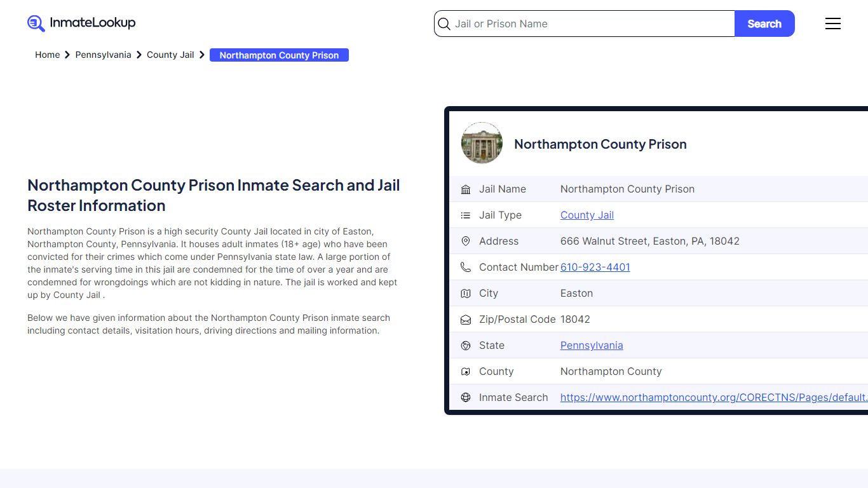Click the Northampton County Prison breadcrumb tab
Image resolution: width=868 pixels, height=488 pixels.
279,55
